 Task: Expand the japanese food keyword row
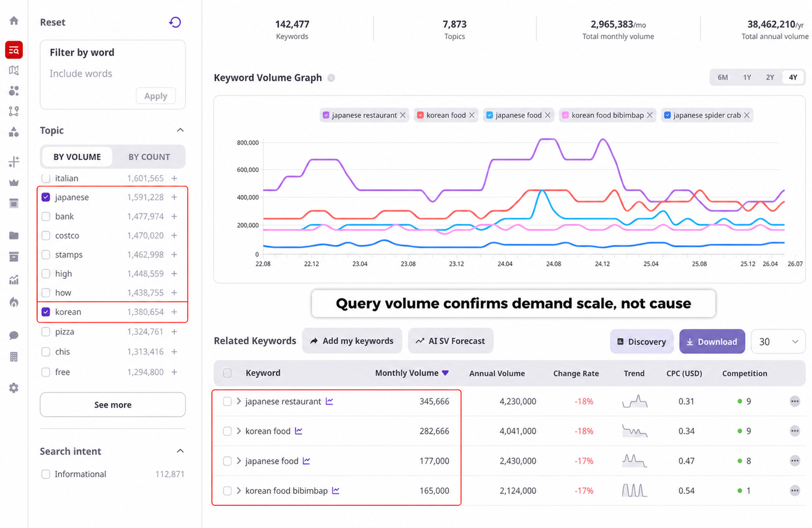click(x=239, y=461)
